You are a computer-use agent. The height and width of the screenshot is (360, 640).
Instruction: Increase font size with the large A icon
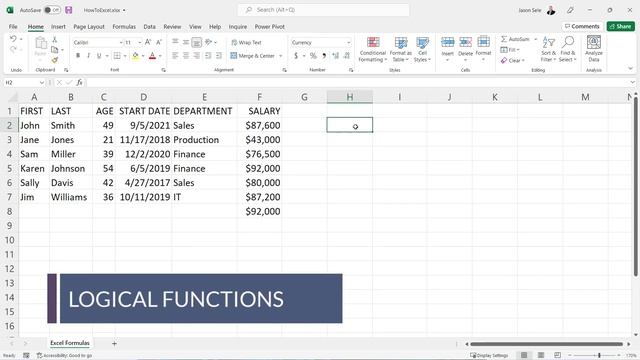[x=148, y=42]
